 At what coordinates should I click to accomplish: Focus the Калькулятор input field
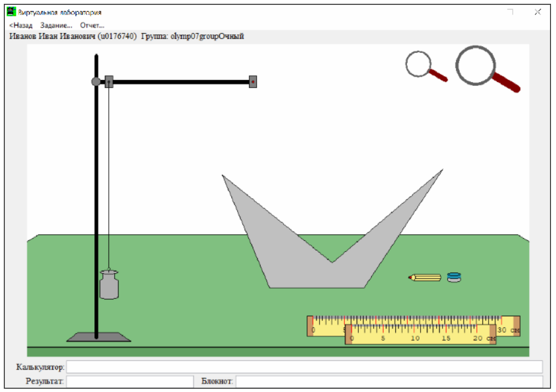304,367
